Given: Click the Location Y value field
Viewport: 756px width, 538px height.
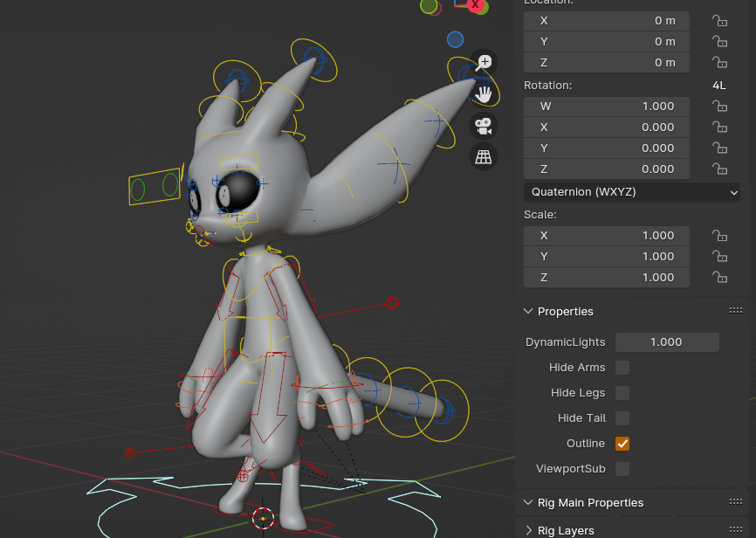Looking at the screenshot, I should click(x=607, y=42).
